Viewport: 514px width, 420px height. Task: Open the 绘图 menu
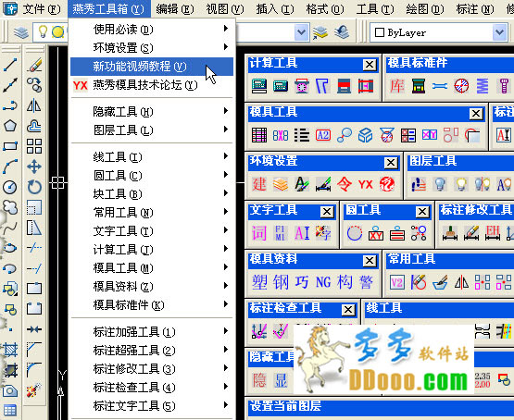pyautogui.click(x=425, y=9)
